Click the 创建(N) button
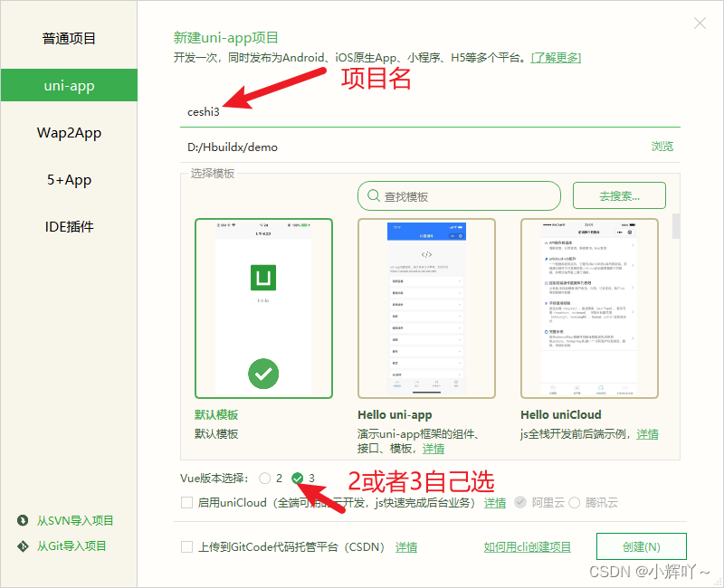The image size is (724, 588). (642, 546)
